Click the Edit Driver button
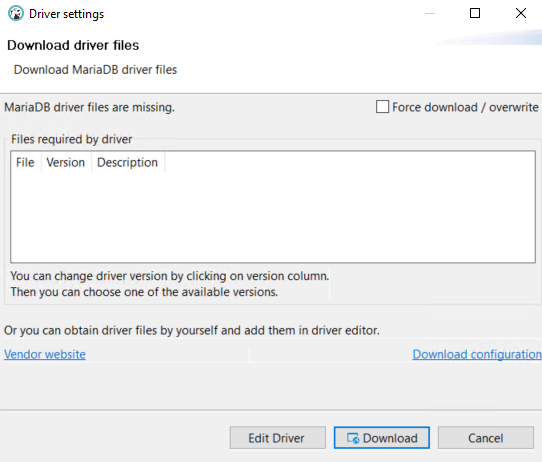Screen dimensions: 542x462 click(x=278, y=438)
